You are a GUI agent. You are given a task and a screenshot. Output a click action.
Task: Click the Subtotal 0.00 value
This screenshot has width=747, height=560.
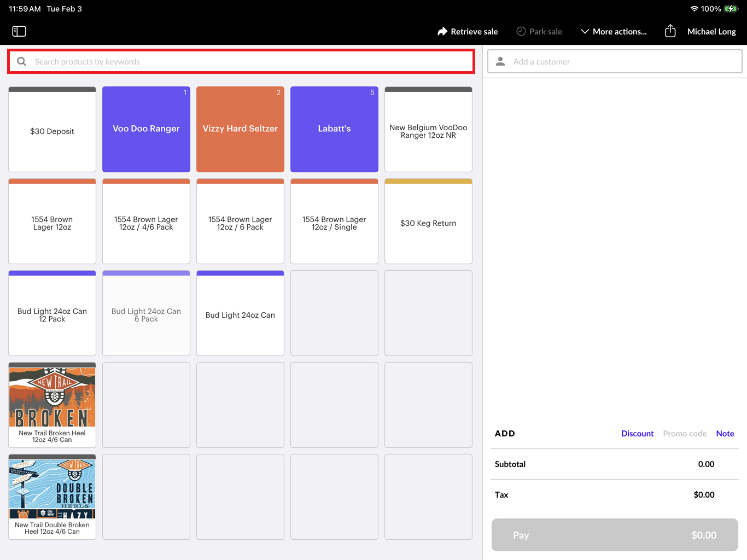click(x=706, y=464)
